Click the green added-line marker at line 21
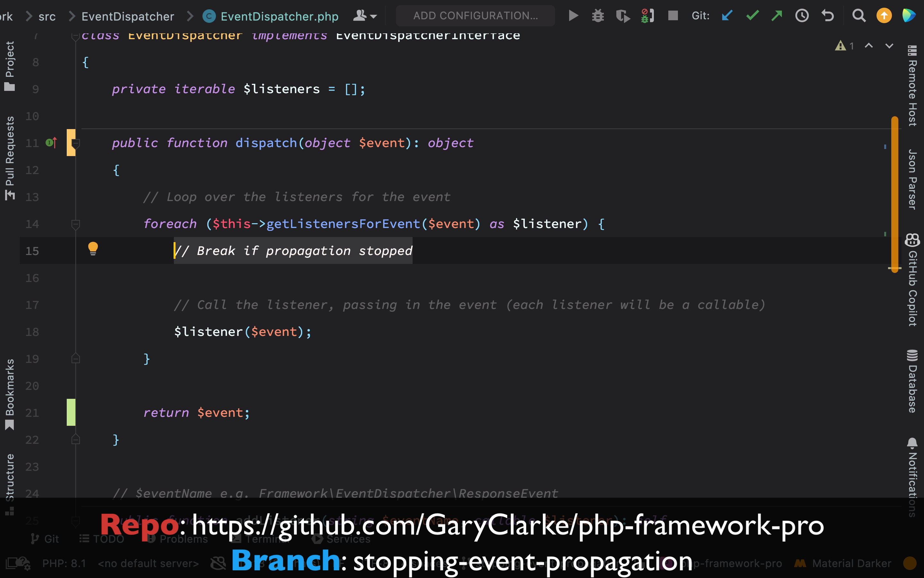The height and width of the screenshot is (578, 924). (x=71, y=412)
